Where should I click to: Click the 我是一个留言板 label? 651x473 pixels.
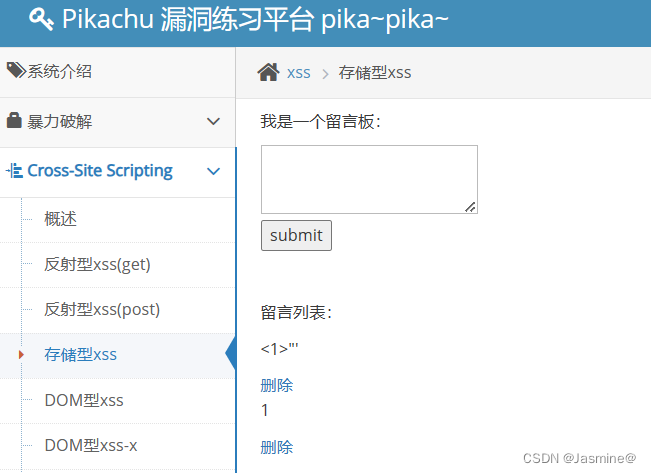point(321,122)
